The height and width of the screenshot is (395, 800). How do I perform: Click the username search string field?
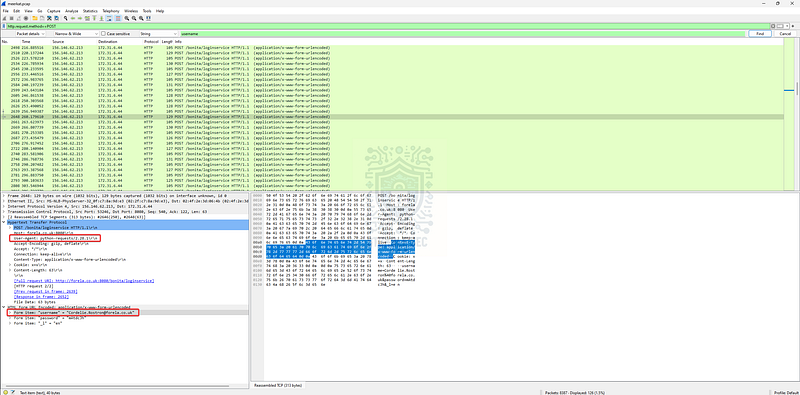[462, 33]
